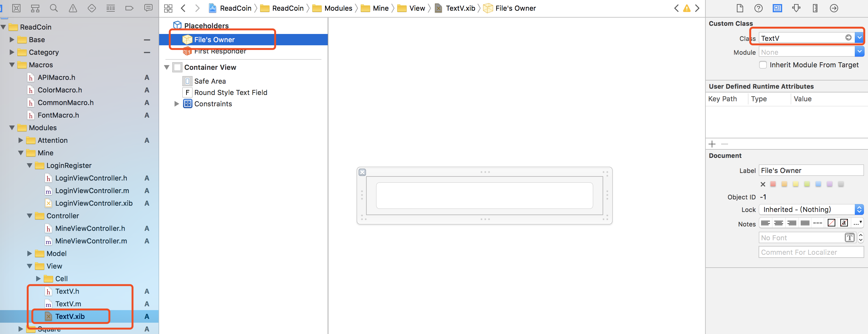
Task: Click the yellow warning indicator in jump bar
Action: (x=687, y=8)
